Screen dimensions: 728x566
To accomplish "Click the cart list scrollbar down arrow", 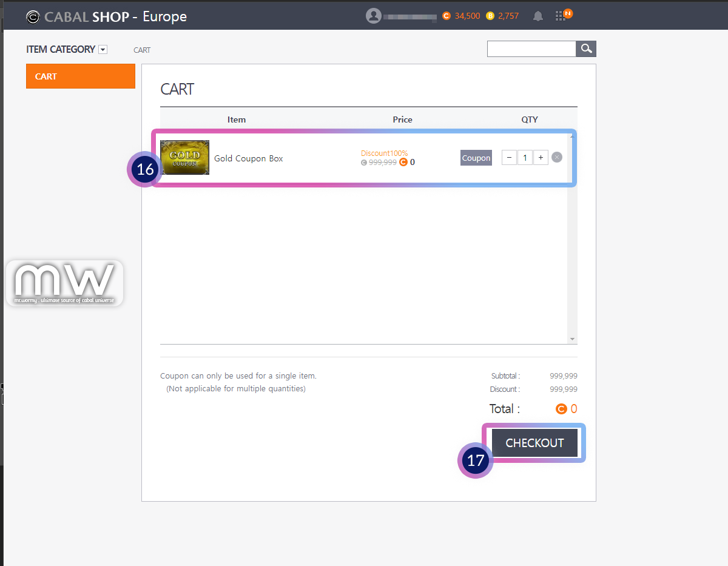I will click(x=572, y=339).
